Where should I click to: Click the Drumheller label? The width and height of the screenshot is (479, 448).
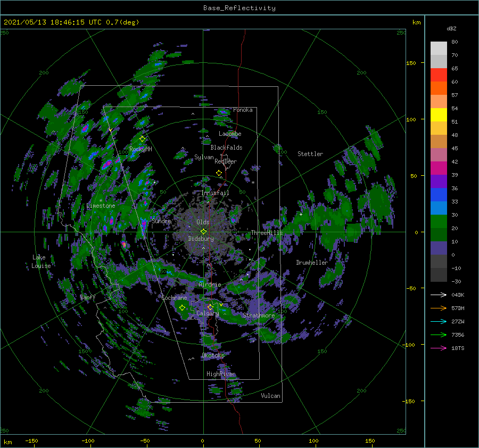[312, 263]
